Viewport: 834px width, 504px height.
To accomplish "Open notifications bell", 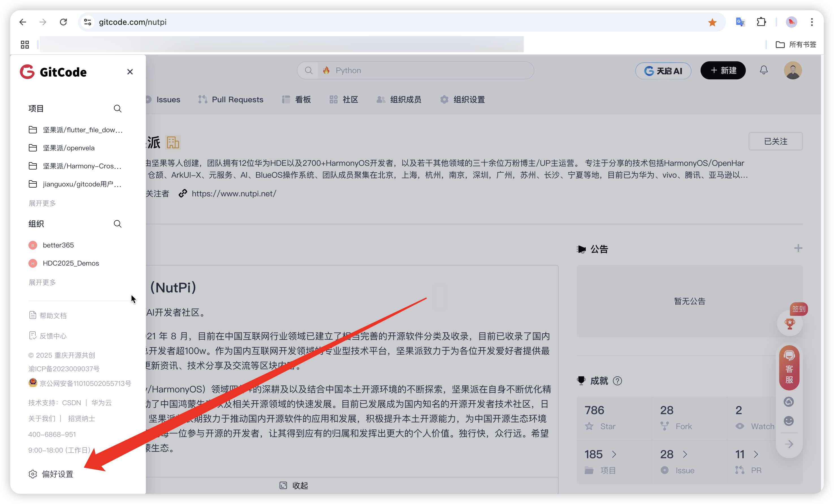I will click(764, 70).
